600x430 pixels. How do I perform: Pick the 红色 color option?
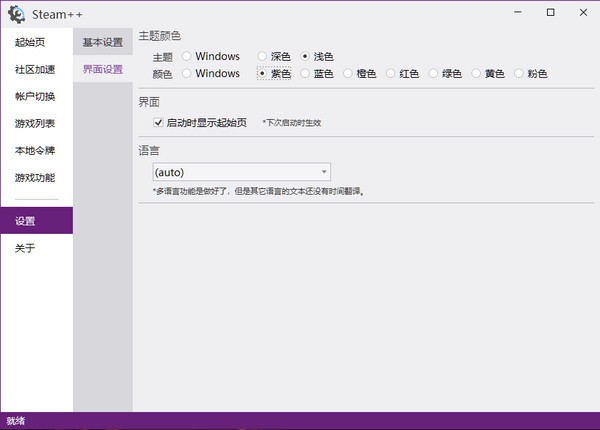tap(391, 74)
